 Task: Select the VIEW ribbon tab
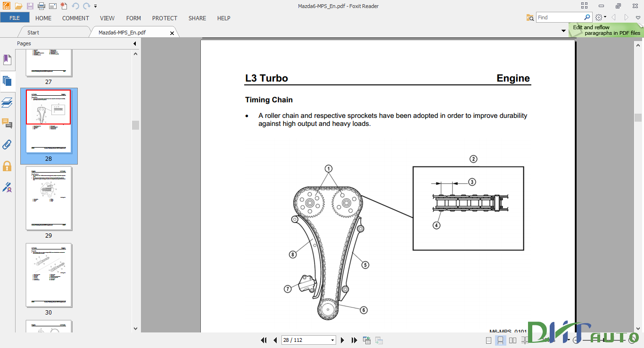click(x=107, y=18)
